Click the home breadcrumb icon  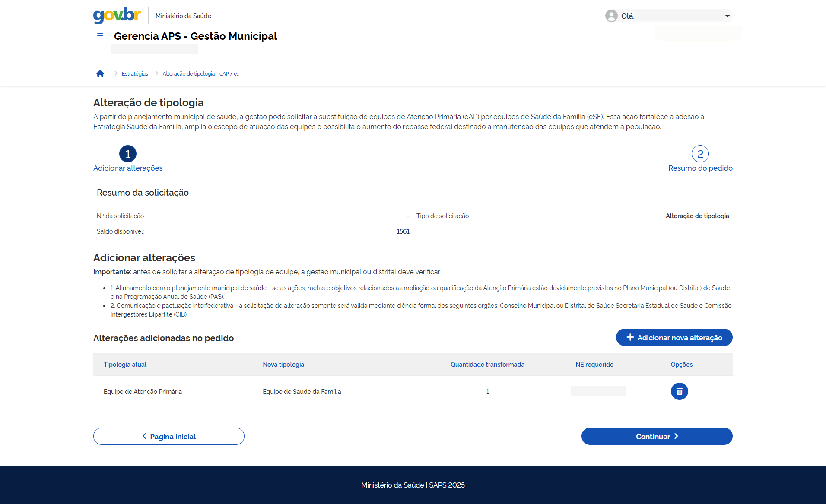pos(100,74)
